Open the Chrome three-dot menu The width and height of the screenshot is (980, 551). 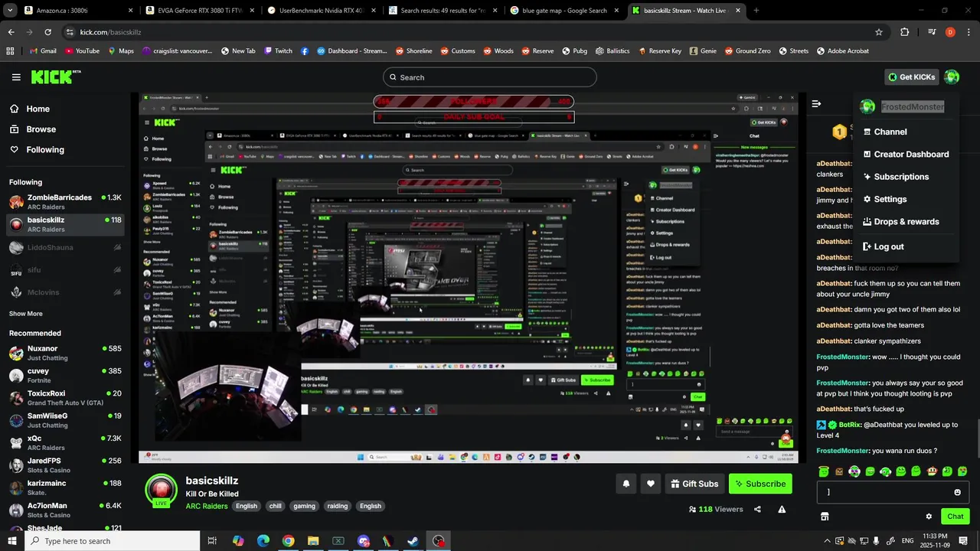[968, 32]
